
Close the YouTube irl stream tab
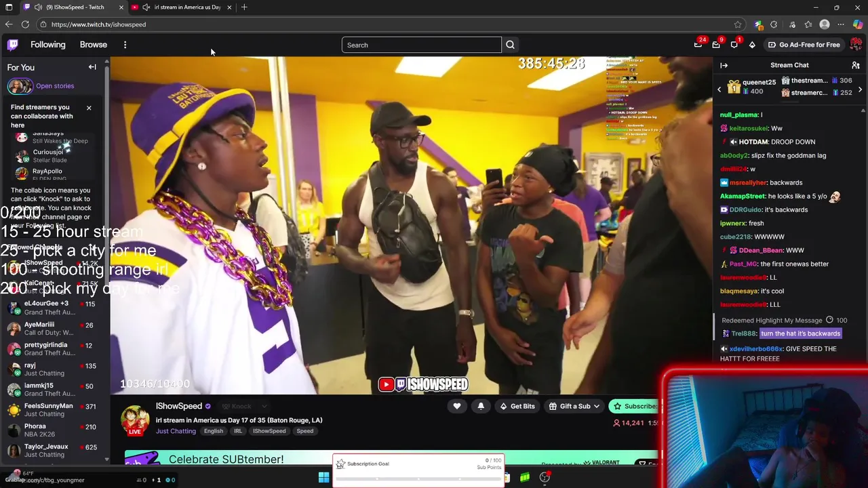pos(229,7)
